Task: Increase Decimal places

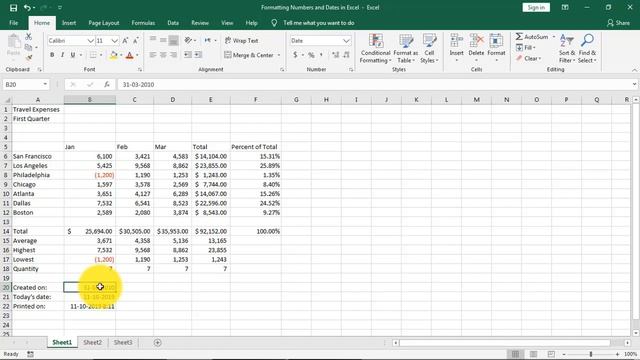Action: [x=336, y=55]
